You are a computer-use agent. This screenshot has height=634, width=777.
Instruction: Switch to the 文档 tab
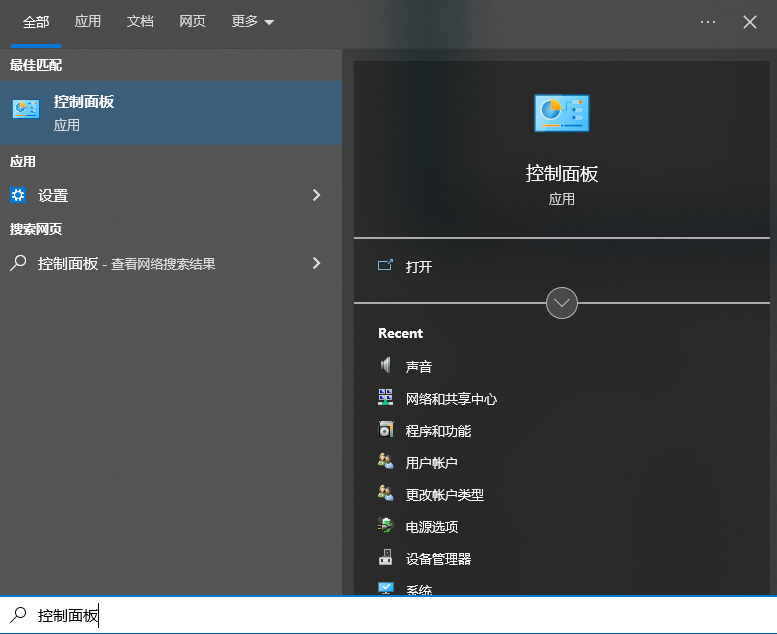point(140,21)
